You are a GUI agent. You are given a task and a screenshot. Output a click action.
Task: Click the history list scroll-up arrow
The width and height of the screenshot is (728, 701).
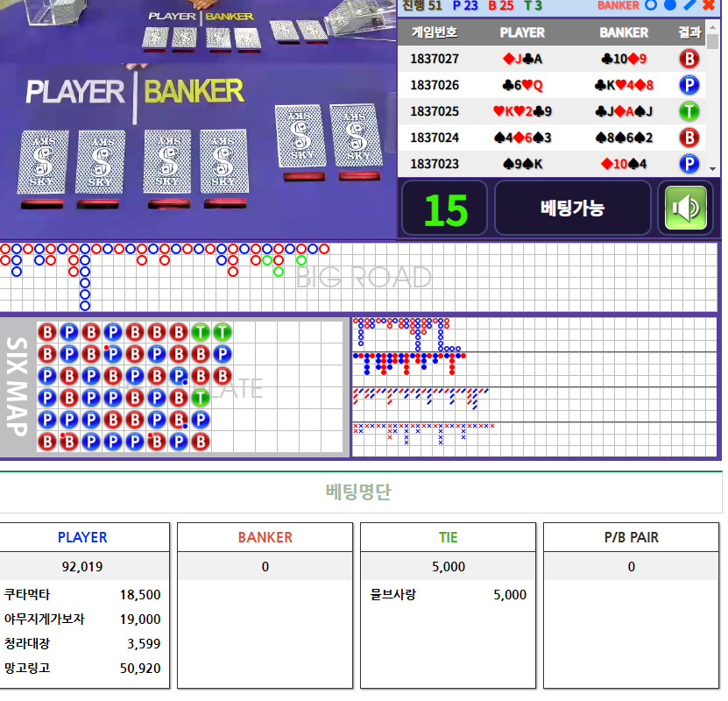712,27
